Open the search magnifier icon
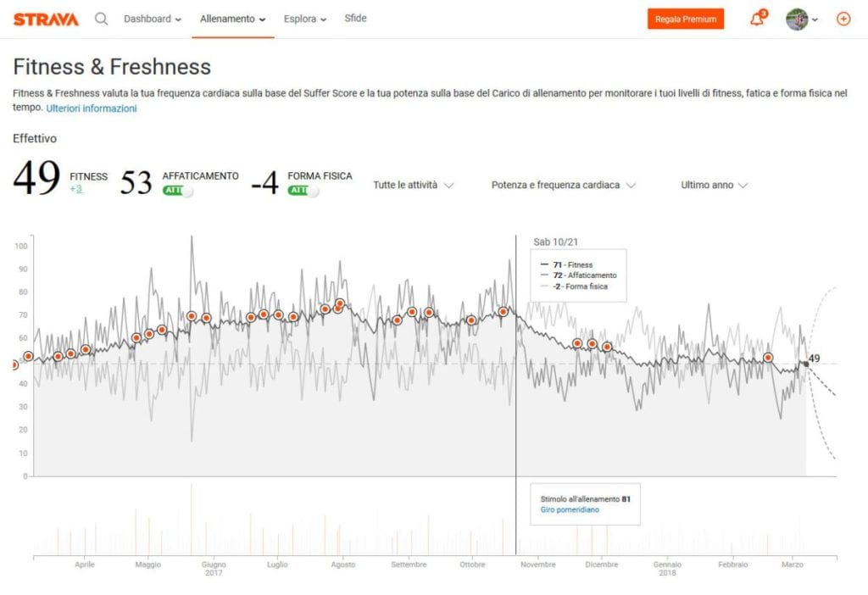The image size is (868, 595). 101,19
